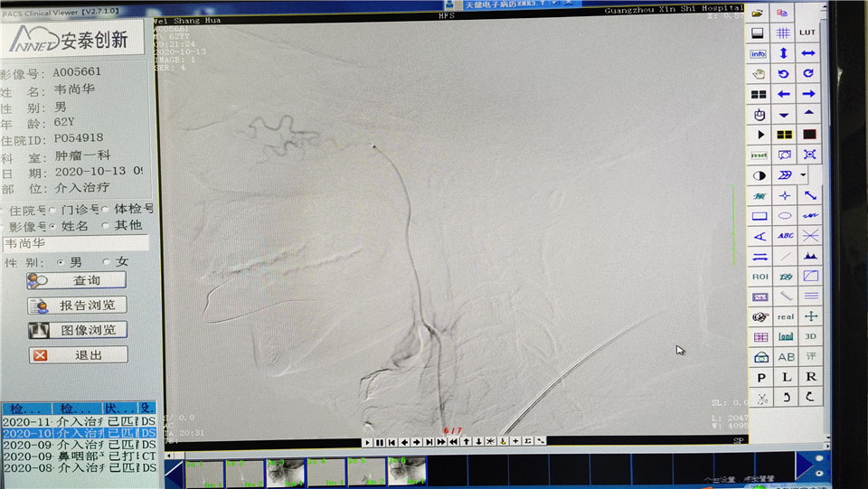Viewport: 868px width, 489px height.
Task: Select Se 6 series thumbnail
Action: point(408,472)
